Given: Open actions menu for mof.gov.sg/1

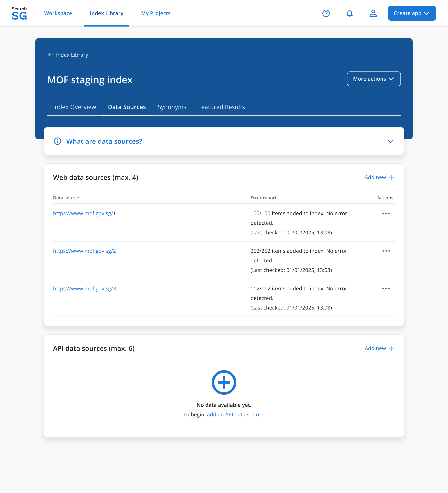Looking at the screenshot, I should point(386,213).
